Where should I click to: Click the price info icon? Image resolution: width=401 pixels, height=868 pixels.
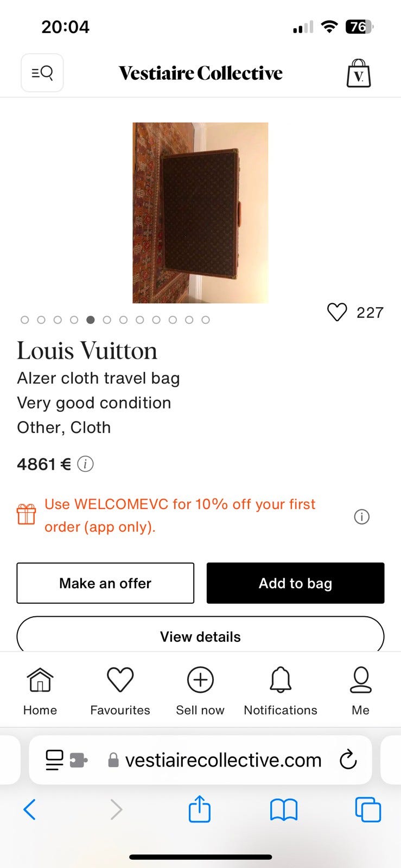point(85,464)
